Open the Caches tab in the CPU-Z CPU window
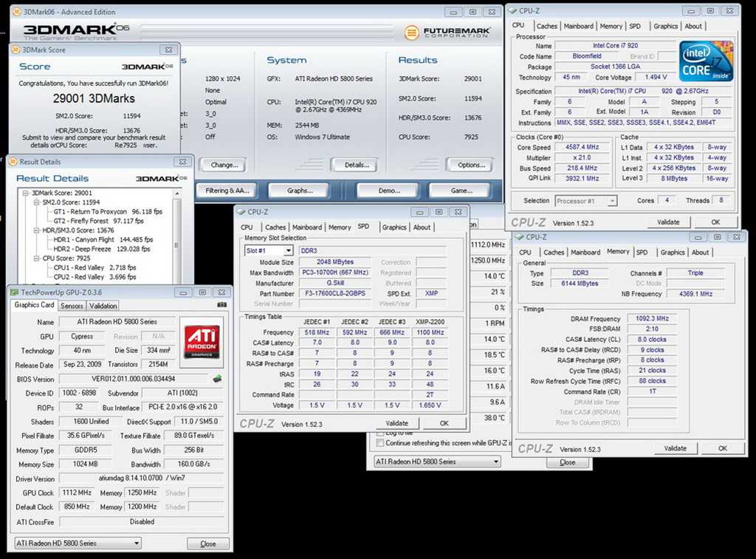Image resolution: width=756 pixels, height=559 pixels. (x=547, y=26)
